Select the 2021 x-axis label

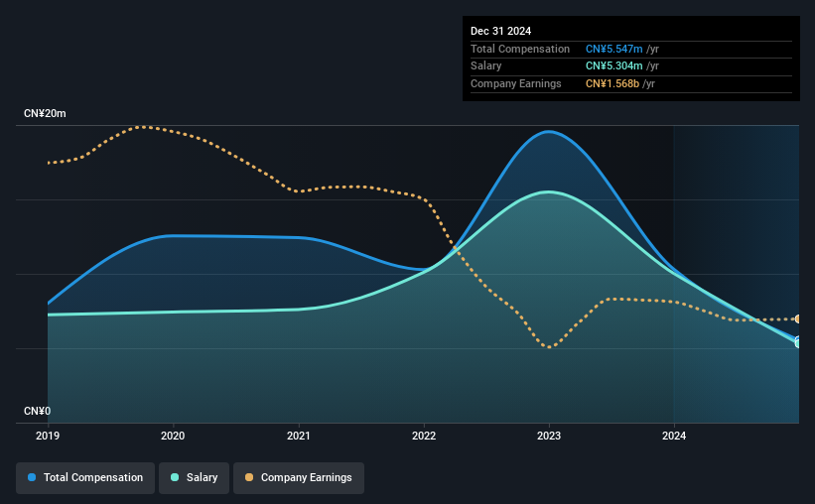(x=299, y=436)
